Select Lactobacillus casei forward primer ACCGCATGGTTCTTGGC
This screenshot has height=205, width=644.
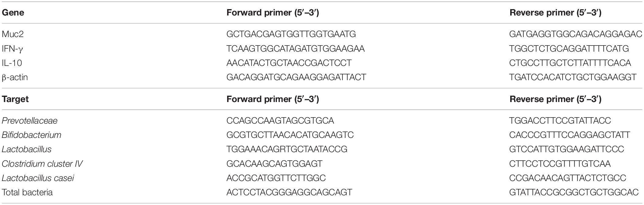click(276, 178)
